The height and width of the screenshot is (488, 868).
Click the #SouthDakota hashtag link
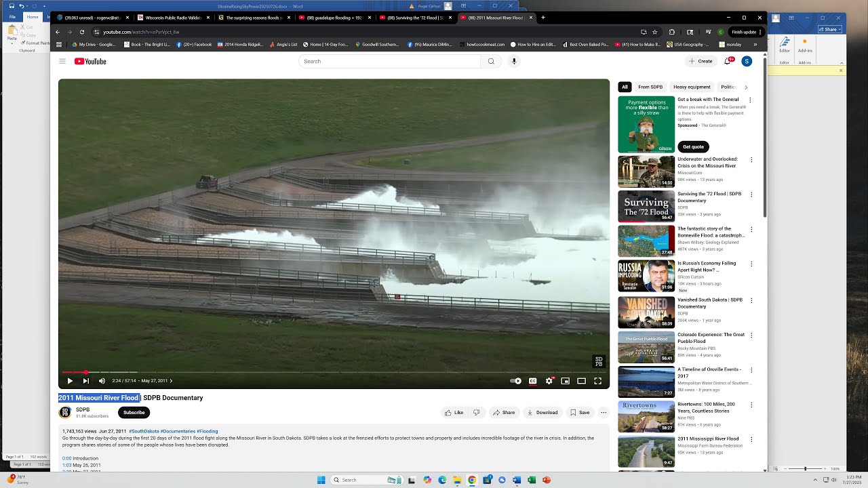coord(144,431)
